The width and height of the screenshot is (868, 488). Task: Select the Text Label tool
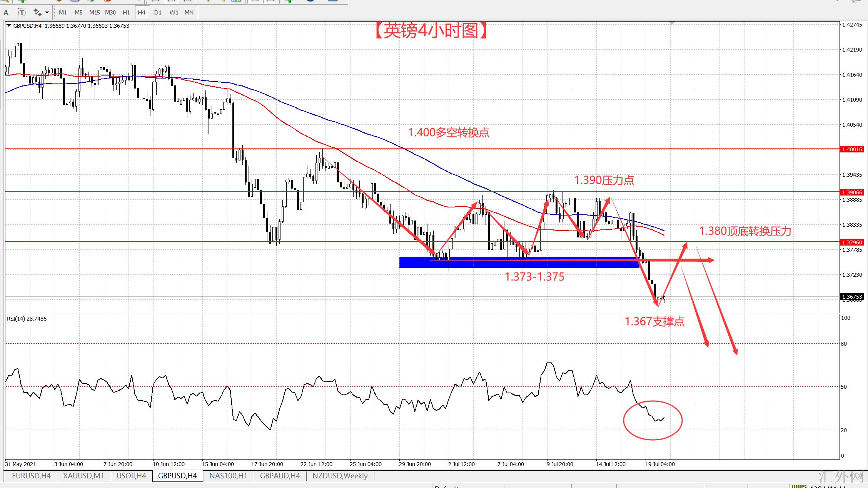coord(22,12)
